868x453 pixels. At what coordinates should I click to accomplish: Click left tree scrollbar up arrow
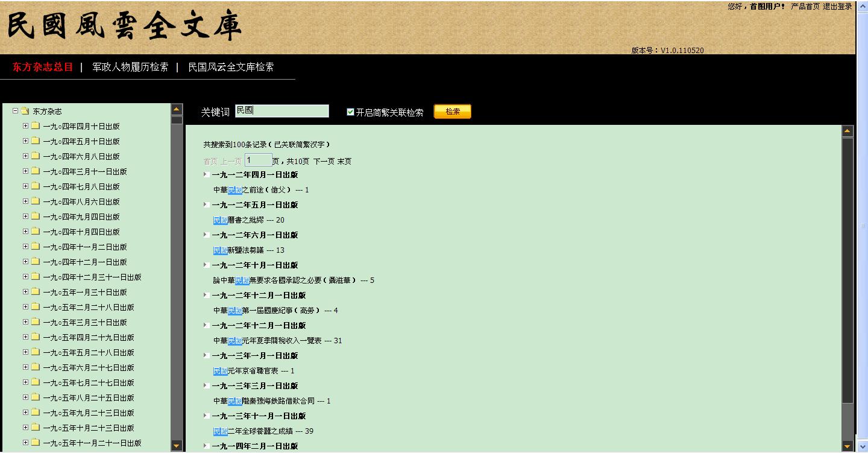[x=177, y=110]
